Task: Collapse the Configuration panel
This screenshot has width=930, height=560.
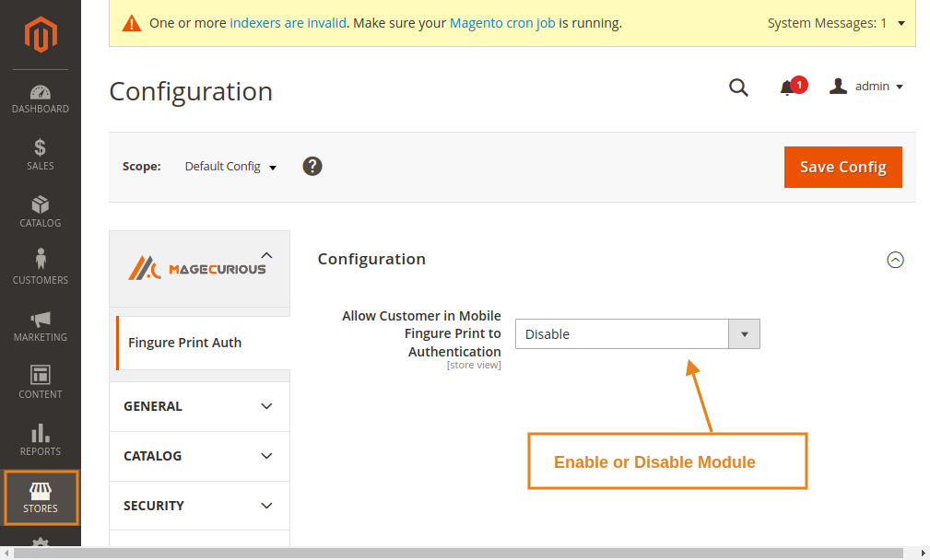Action: (x=895, y=260)
